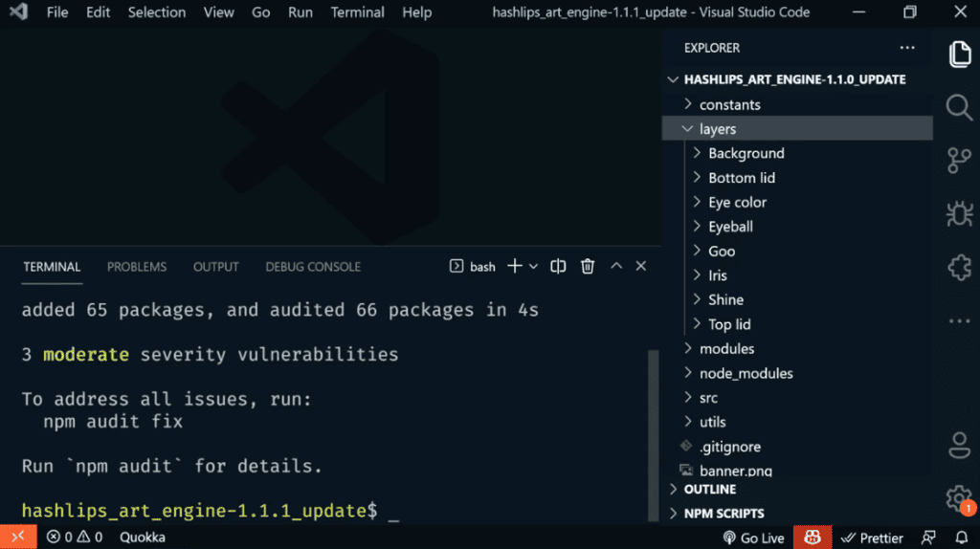Open feedback icon in status bar
Image resolution: width=980 pixels, height=549 pixels.
[928, 538]
